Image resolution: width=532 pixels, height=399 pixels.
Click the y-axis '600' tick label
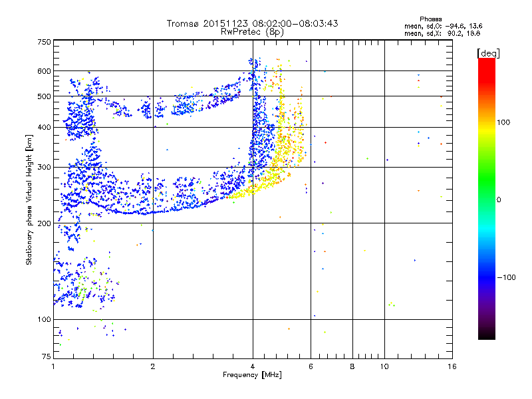[x=44, y=71]
